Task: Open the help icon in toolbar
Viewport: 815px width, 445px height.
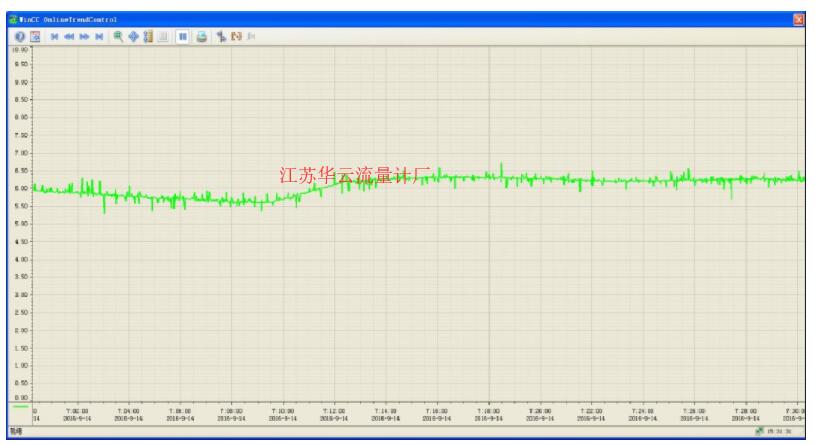Action: tap(20, 36)
